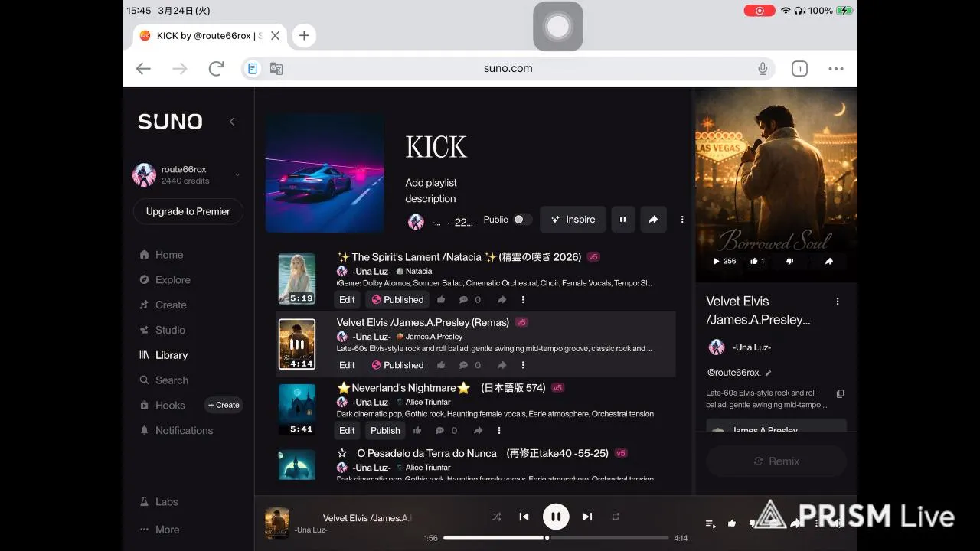Open the KICK playlist cover image

(x=325, y=174)
